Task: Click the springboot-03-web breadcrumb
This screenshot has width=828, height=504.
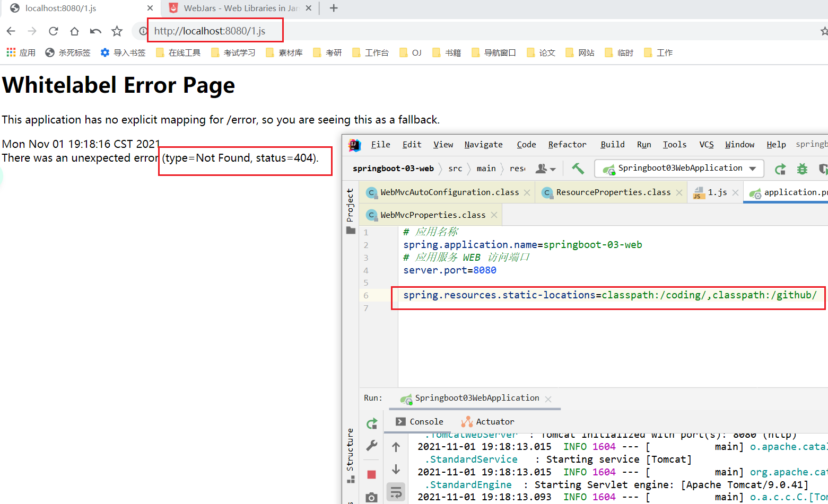Action: click(393, 169)
